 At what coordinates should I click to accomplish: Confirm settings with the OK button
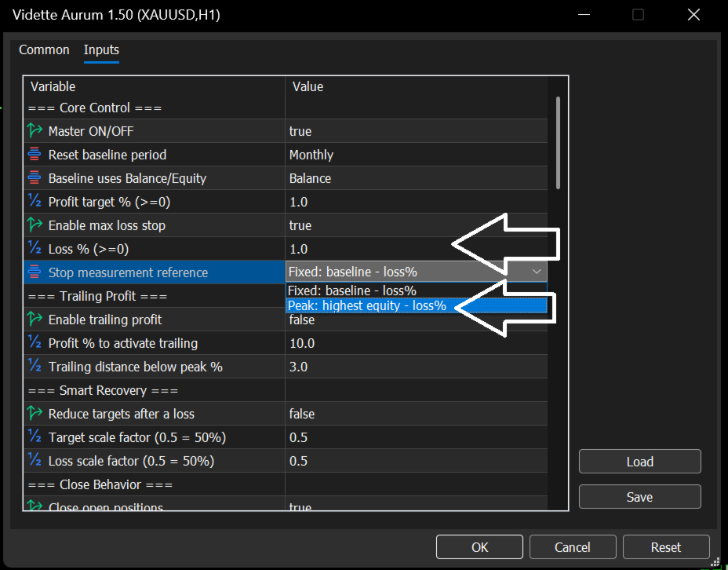(479, 547)
